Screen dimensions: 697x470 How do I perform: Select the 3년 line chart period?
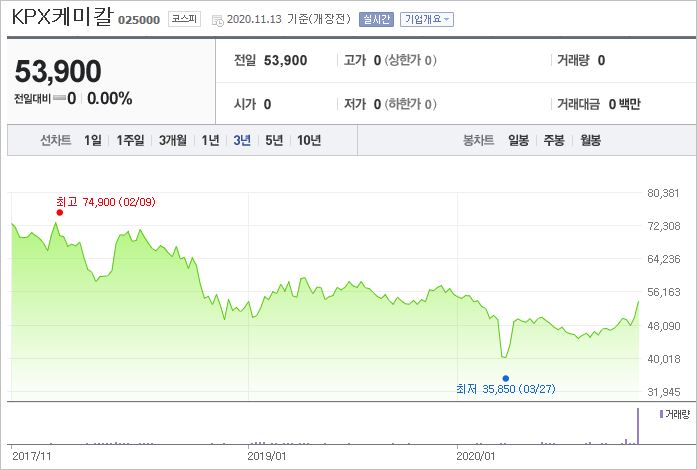pyautogui.click(x=242, y=141)
